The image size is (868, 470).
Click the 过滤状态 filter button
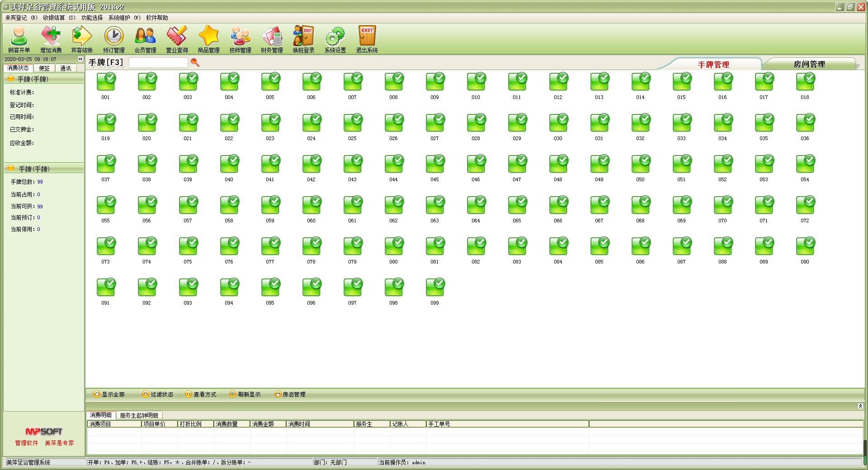click(158, 394)
